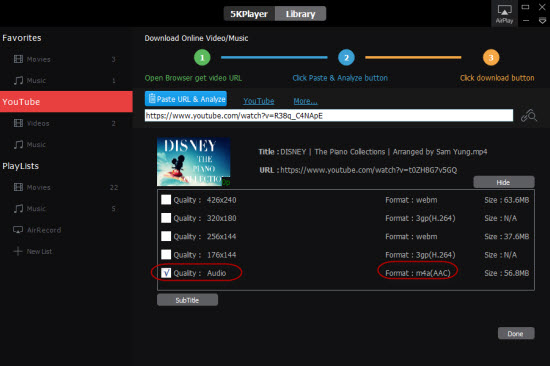Click the analyze search icon beside URL field

point(529,115)
